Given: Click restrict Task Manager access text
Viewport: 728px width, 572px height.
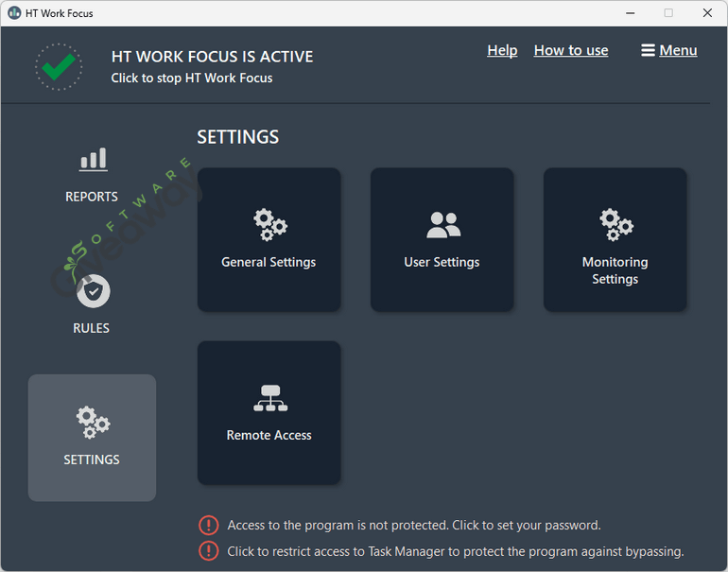Looking at the screenshot, I should [456, 551].
